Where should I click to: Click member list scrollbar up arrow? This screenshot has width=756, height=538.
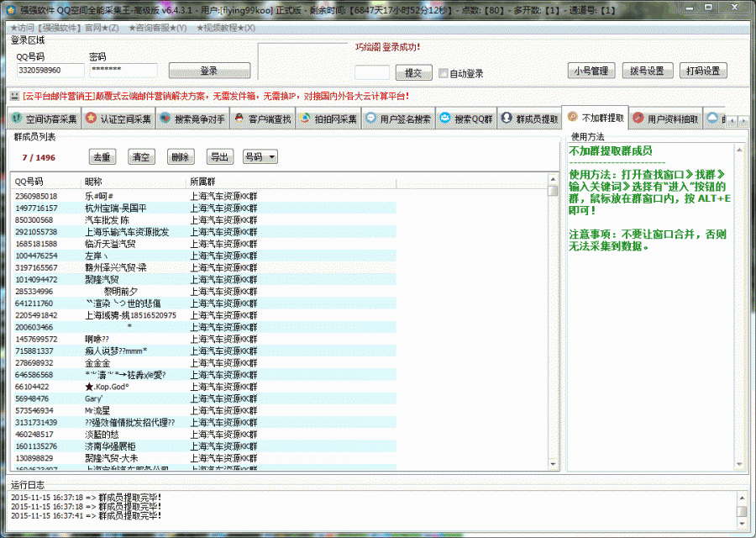coord(553,180)
